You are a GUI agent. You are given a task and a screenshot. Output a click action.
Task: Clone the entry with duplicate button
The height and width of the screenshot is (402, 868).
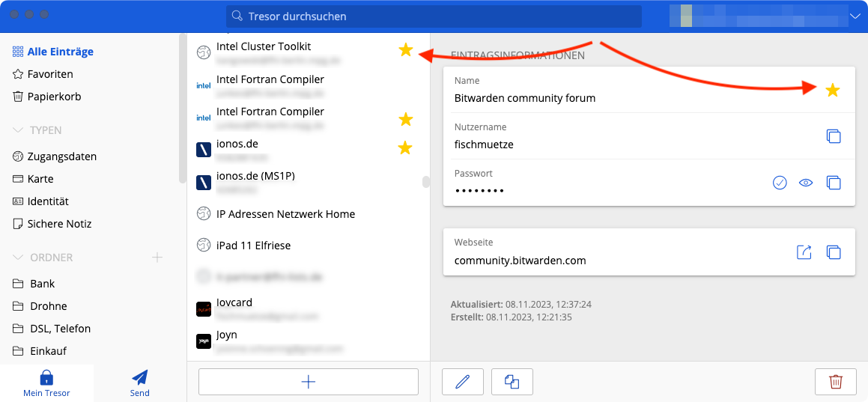point(512,382)
